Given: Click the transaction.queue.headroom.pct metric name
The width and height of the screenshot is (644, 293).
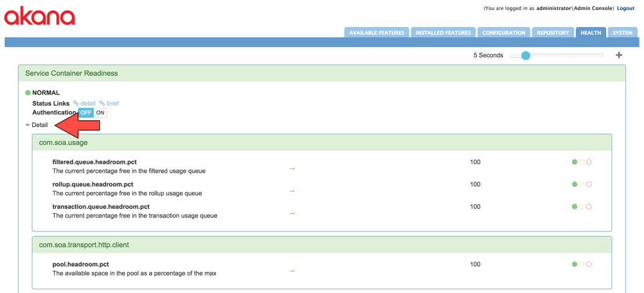Looking at the screenshot, I should (101, 207).
